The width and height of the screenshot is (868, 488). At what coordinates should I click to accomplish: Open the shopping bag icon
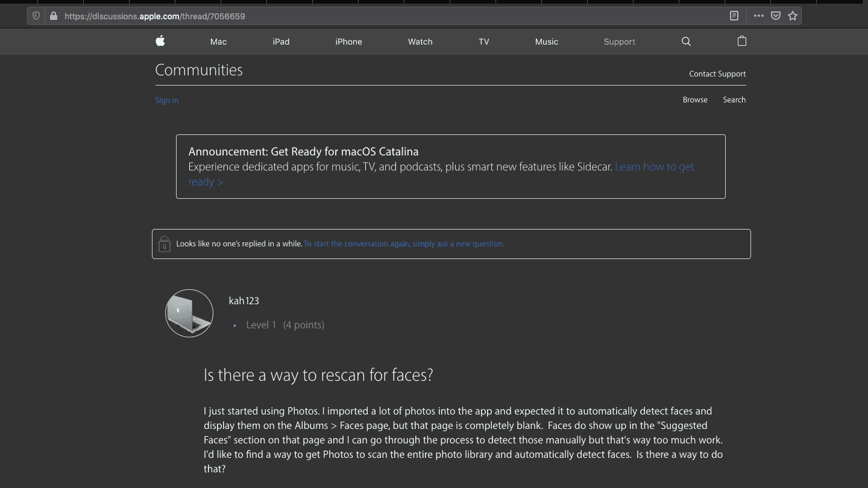pos(742,41)
